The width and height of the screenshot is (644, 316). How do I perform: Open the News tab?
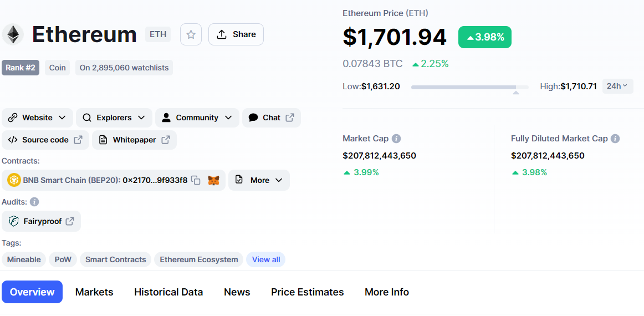[x=237, y=292]
